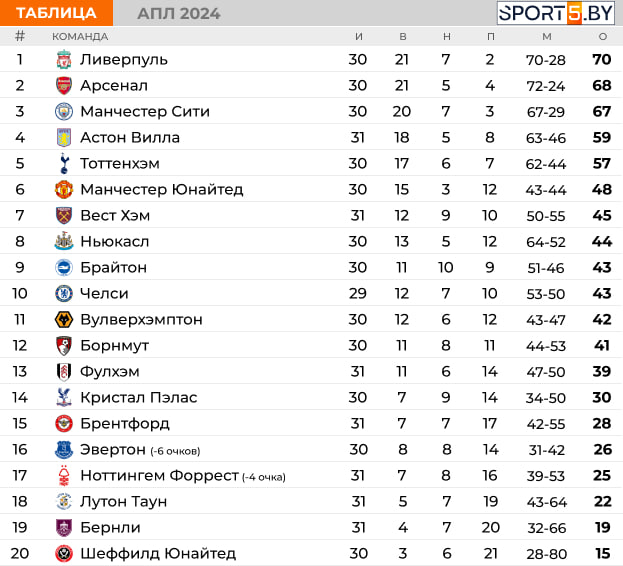Select the Everton crest icon
623x566 pixels.
pyautogui.click(x=64, y=450)
